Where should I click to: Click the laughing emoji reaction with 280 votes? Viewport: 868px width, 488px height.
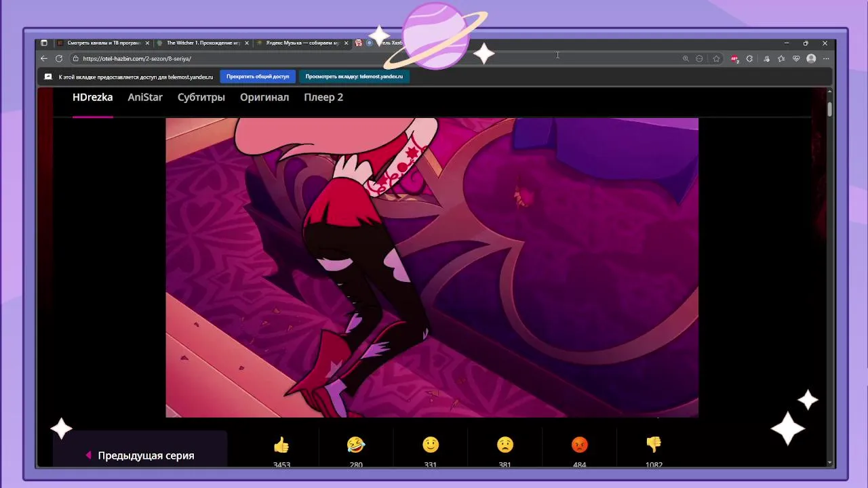point(356,445)
